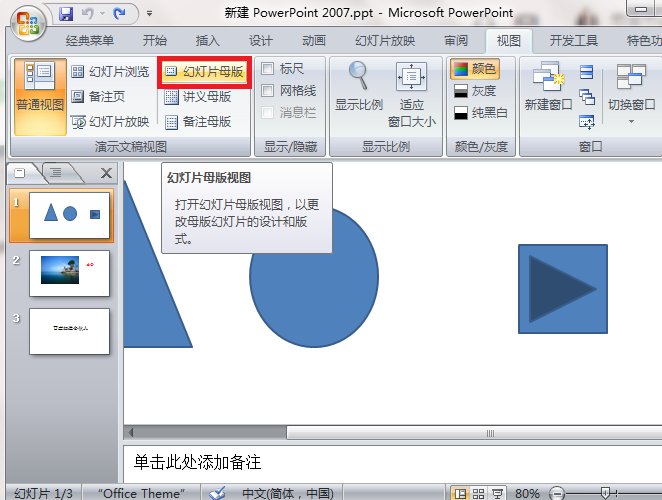The image size is (662, 500).
Task: Close the slides thumbnail pane
Action: pyautogui.click(x=106, y=173)
